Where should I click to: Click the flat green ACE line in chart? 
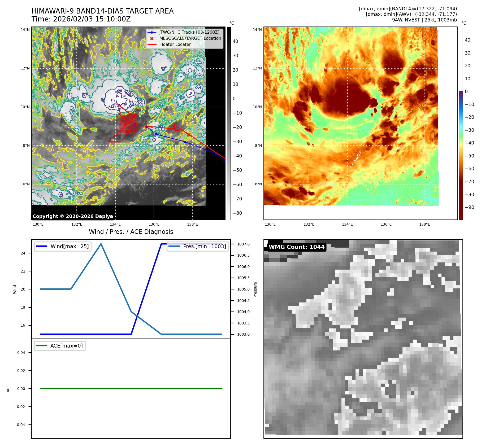click(131, 388)
